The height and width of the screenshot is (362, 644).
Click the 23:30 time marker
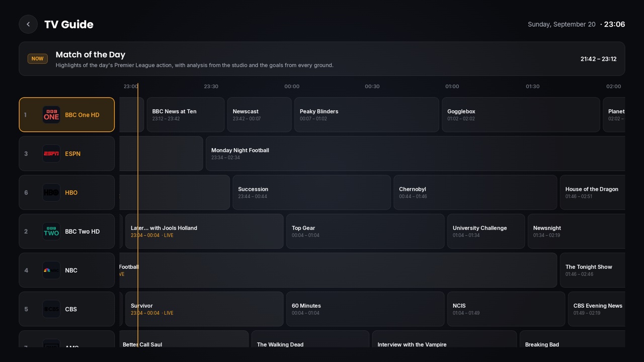click(x=211, y=86)
